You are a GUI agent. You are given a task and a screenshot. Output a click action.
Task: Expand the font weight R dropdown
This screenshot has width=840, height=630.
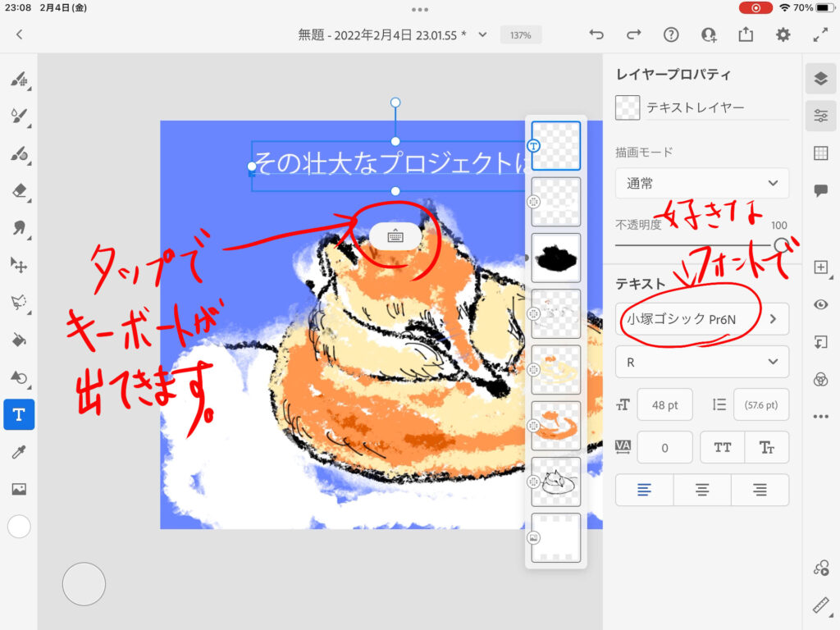click(702, 362)
